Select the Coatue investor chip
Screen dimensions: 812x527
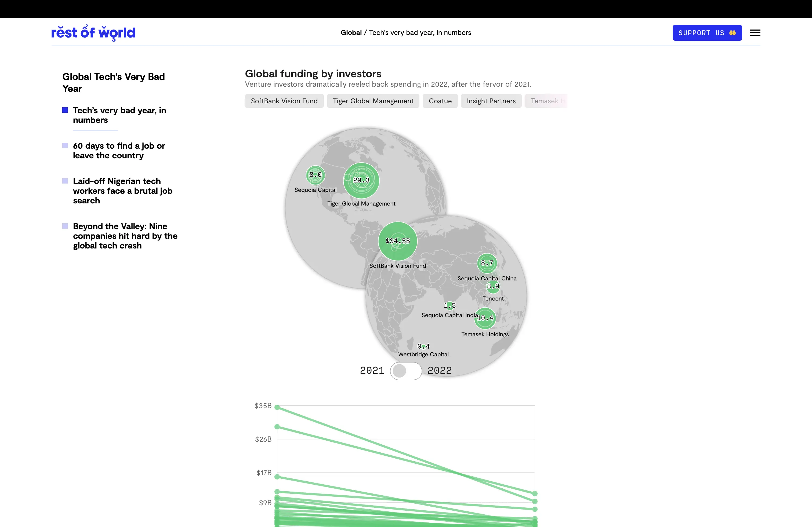tap(440, 101)
